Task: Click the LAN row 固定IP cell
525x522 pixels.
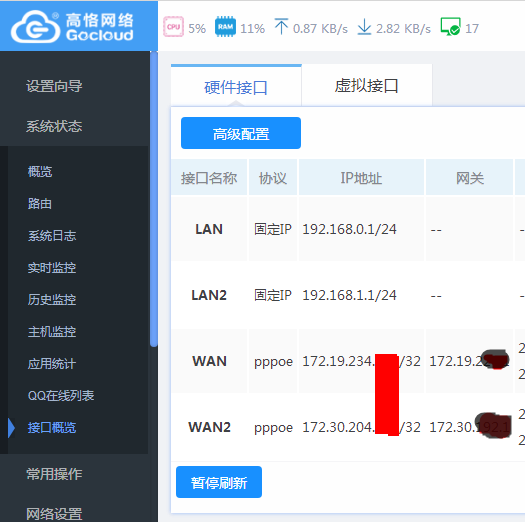Action: coord(273,229)
